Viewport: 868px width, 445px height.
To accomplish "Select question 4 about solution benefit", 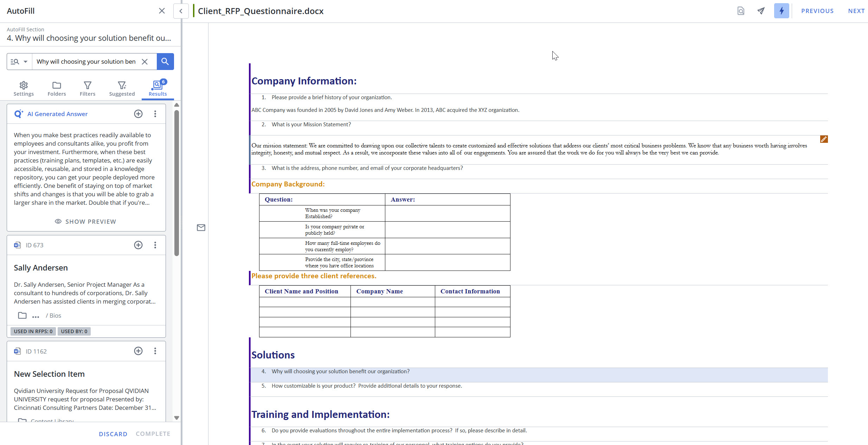I will [539, 375].
